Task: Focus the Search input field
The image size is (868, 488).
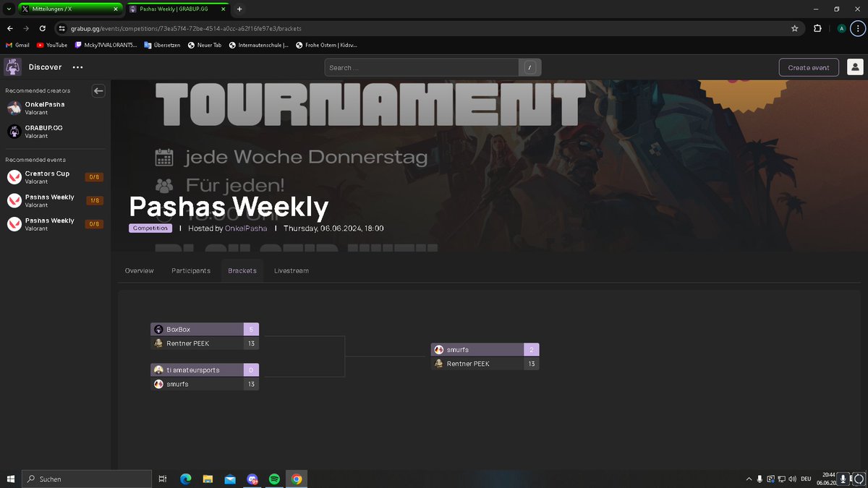Action: (x=422, y=67)
